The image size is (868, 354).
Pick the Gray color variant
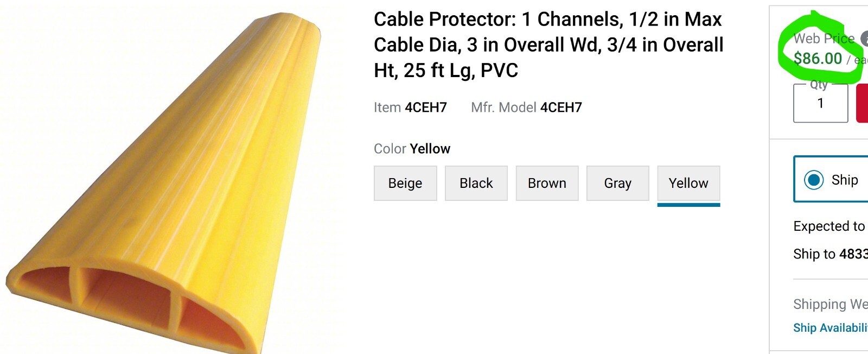[x=618, y=184]
